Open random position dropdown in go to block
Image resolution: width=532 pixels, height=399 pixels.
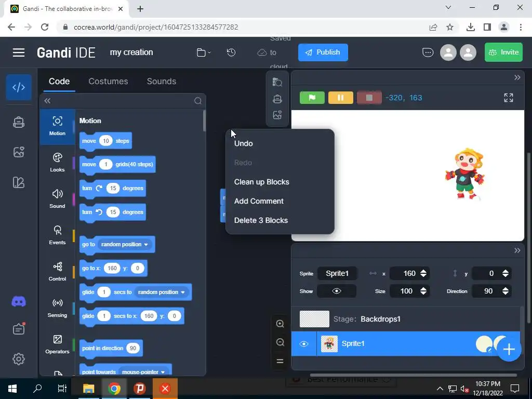(125, 244)
